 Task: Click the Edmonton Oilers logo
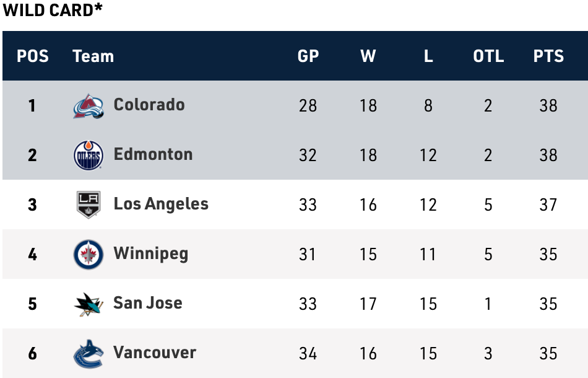pos(88,155)
